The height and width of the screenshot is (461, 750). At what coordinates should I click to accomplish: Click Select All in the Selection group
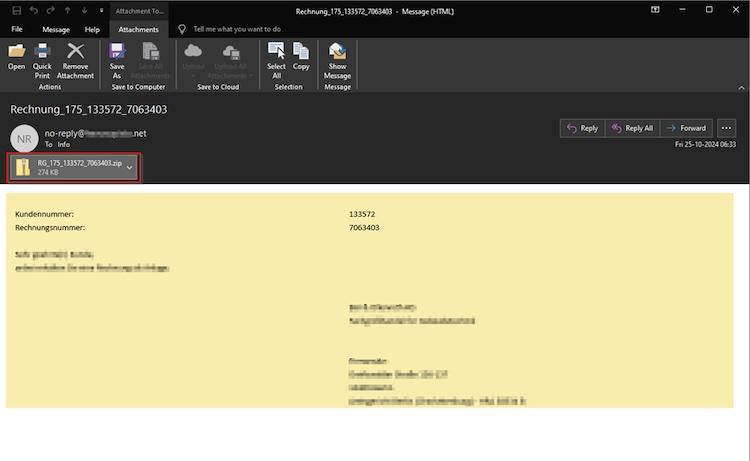coord(276,61)
